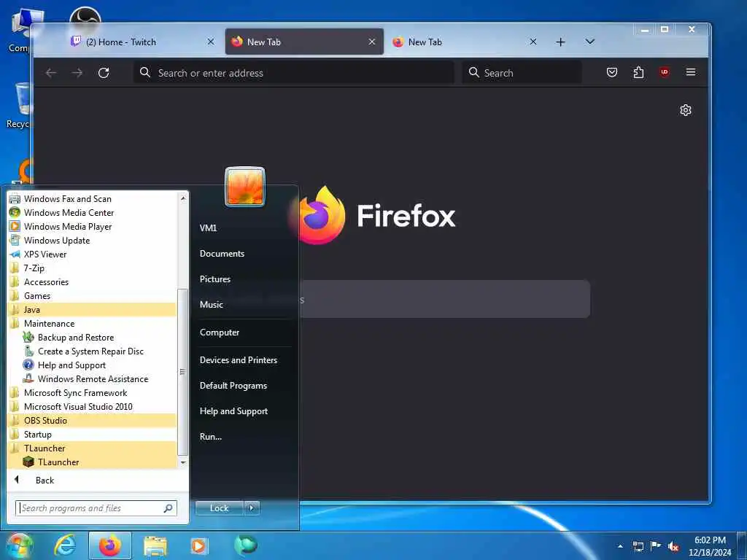Open Create a System Repair Disc
The width and height of the screenshot is (747, 560).
[92, 351]
